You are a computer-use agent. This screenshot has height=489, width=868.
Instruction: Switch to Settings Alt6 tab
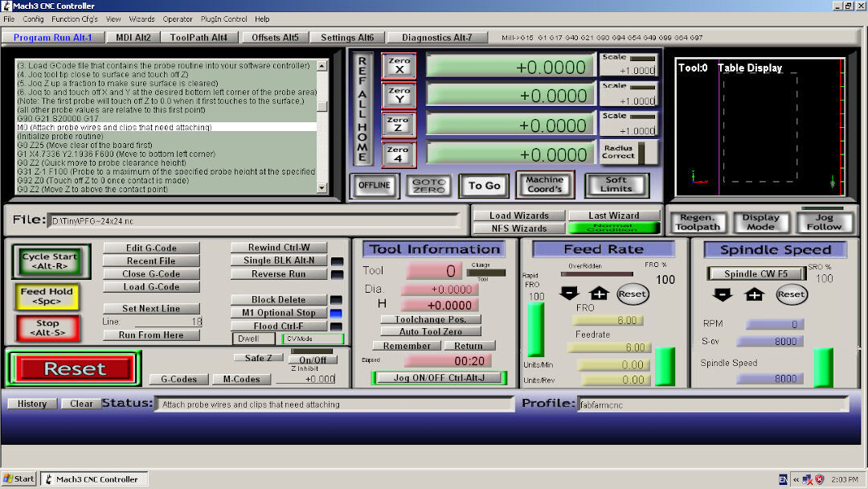click(347, 37)
